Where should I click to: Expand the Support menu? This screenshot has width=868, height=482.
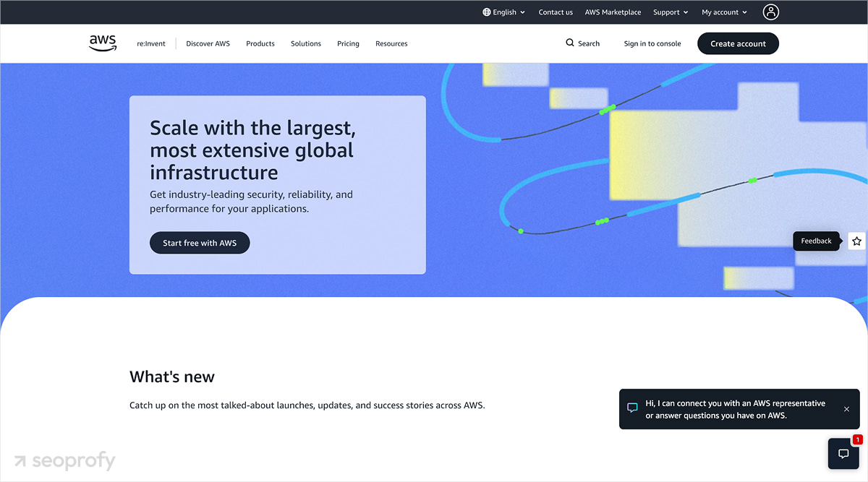(671, 12)
